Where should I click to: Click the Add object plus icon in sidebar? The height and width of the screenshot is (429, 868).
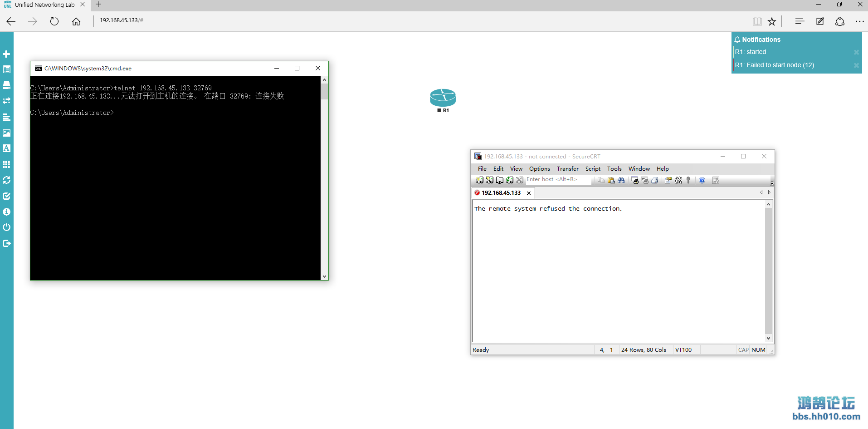[6, 54]
